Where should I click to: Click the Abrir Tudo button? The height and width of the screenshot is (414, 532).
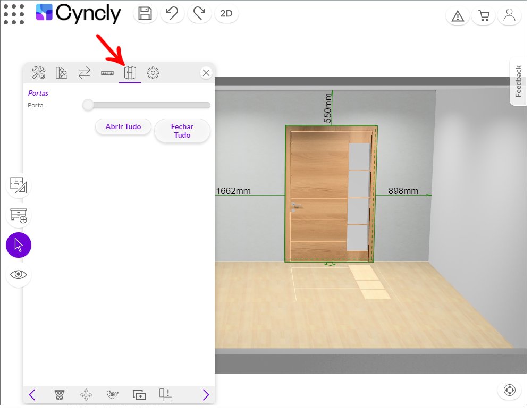point(123,126)
